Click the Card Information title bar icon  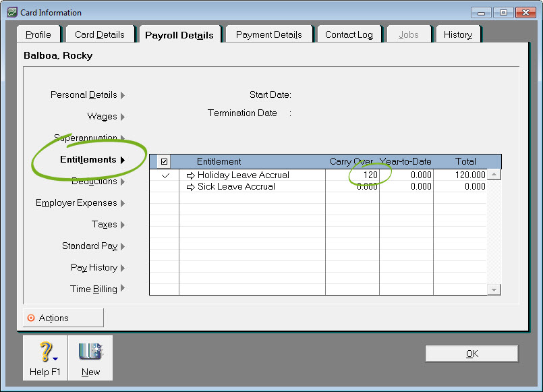(12, 12)
